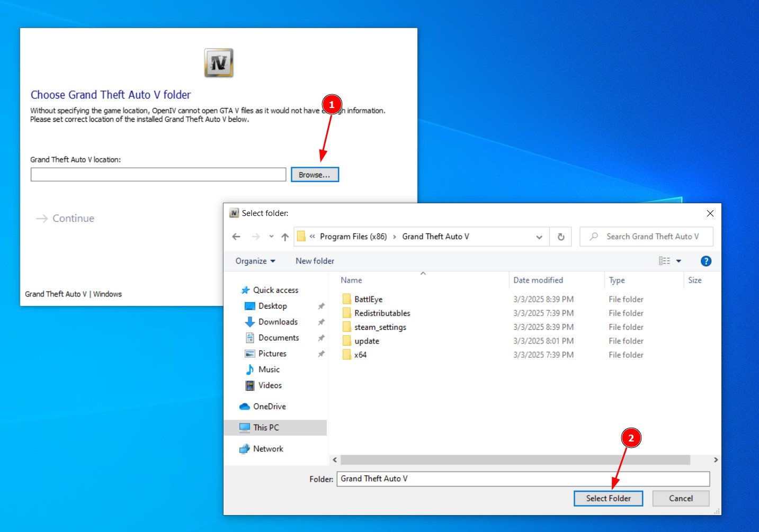Click the Search Grand Theft Auto V box
This screenshot has width=759, height=532.
647,237
